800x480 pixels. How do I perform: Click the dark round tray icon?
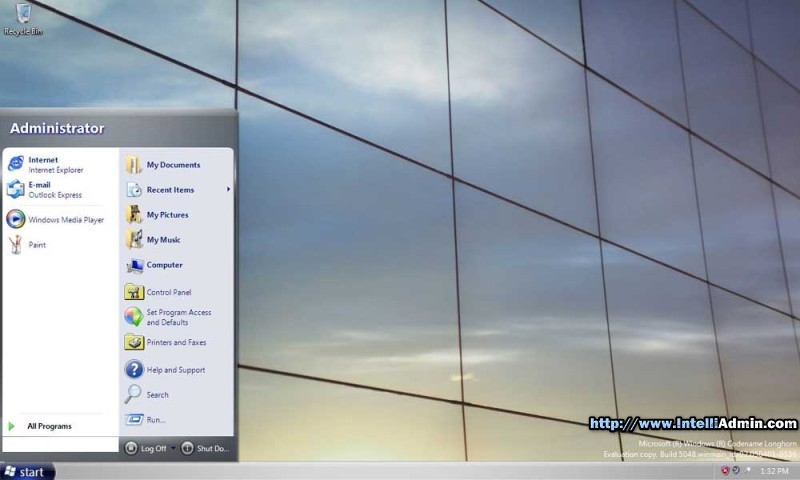(736, 470)
